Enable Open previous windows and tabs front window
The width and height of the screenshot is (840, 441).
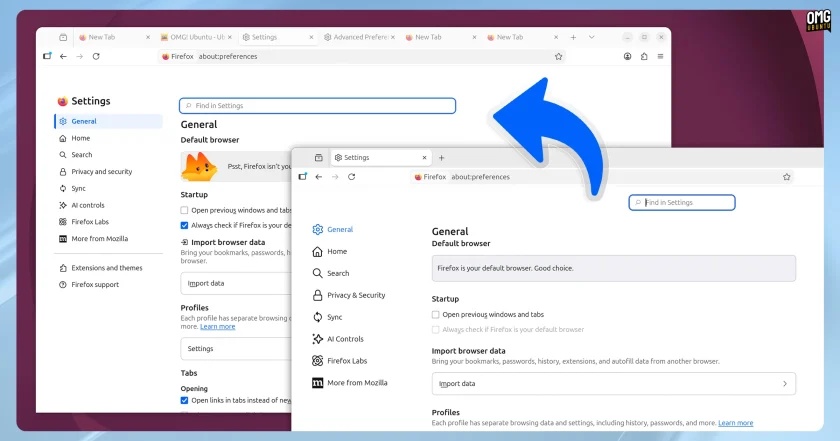436,315
